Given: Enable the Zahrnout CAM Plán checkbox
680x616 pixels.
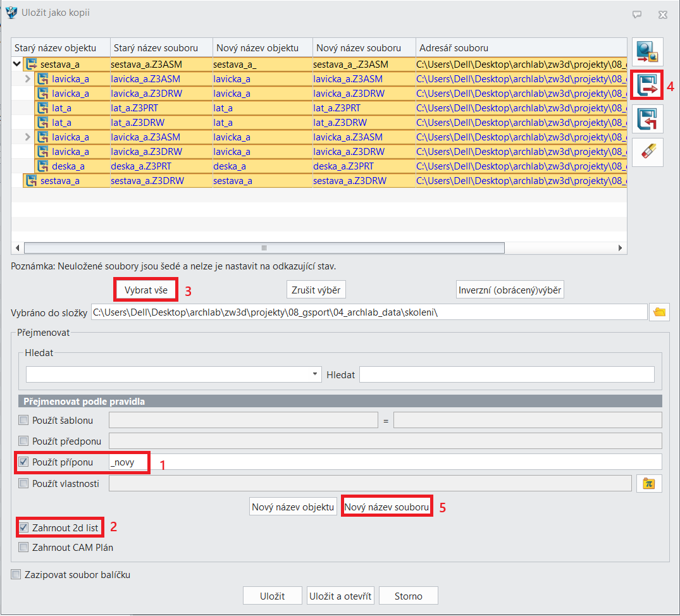Looking at the screenshot, I should [x=24, y=547].
